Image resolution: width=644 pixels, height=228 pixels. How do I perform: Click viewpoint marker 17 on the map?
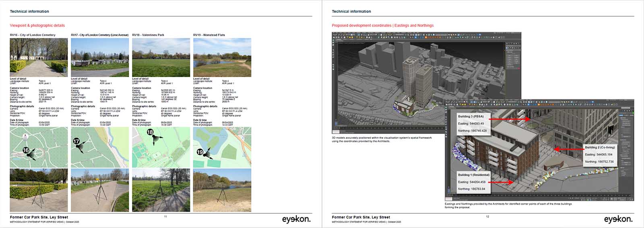coord(76,142)
